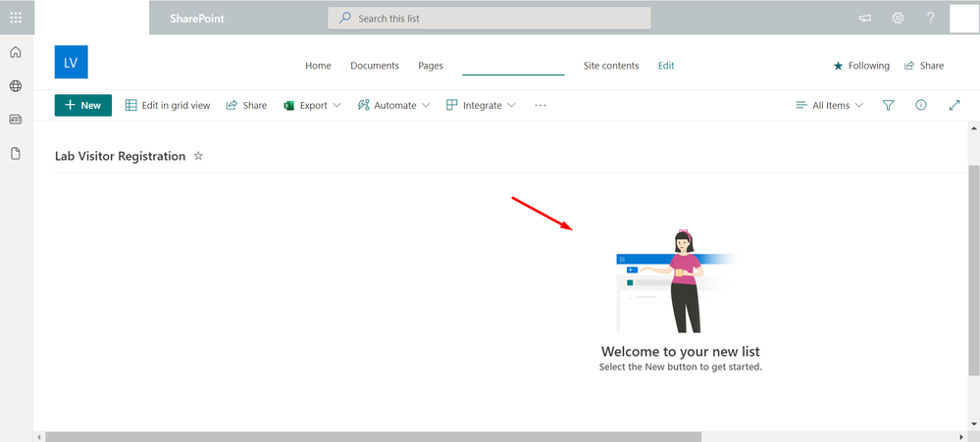Open the Settings gear icon
Viewport: 980px width, 442px height.
898,18
